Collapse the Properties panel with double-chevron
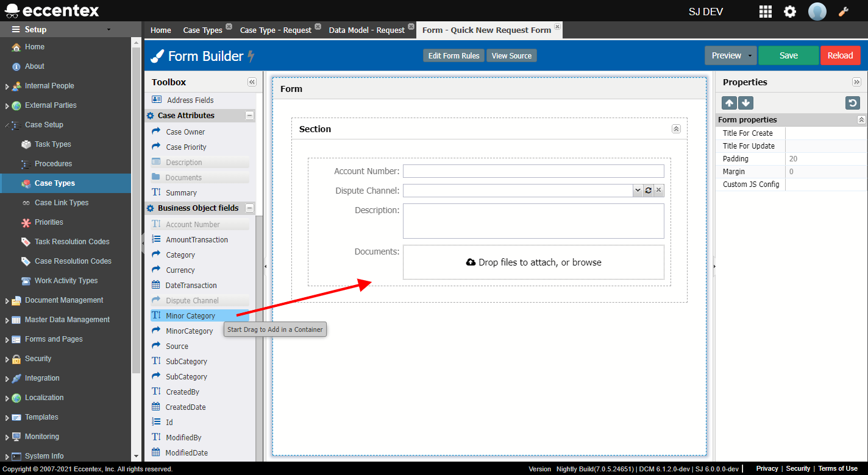The width and height of the screenshot is (868, 475). (x=856, y=82)
